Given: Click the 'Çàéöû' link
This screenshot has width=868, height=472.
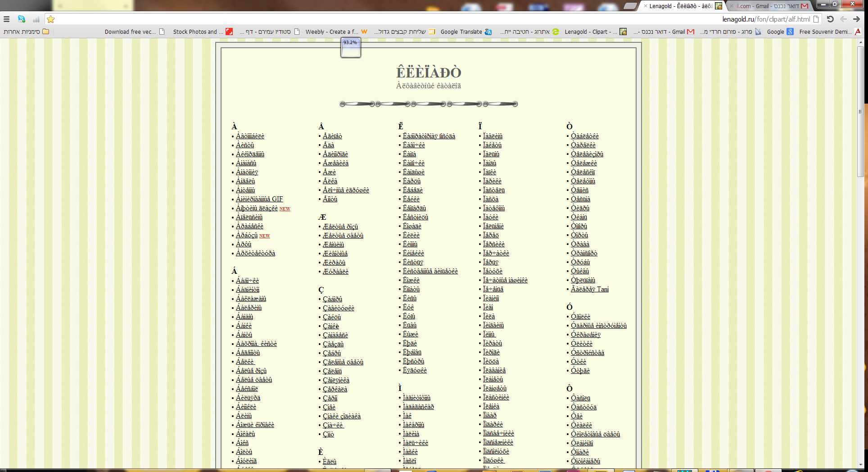Looking at the screenshot, I should point(332,317).
